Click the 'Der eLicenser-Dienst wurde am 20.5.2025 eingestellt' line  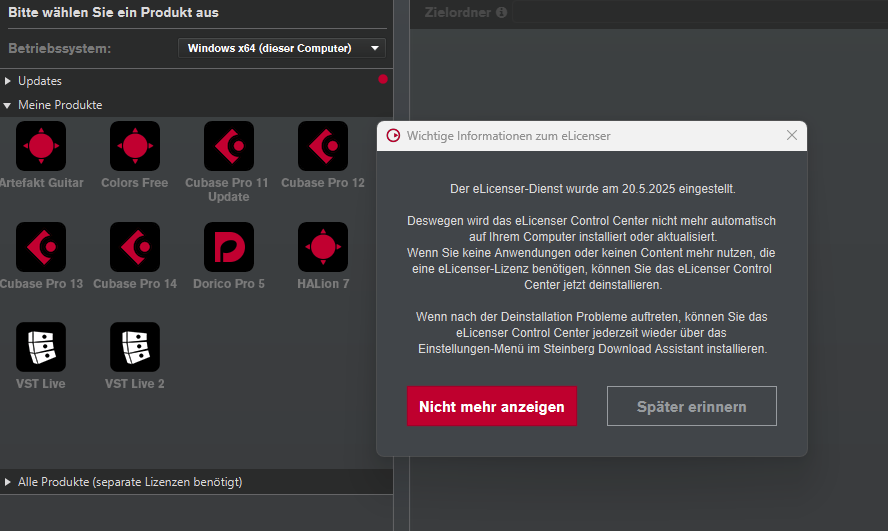point(592,189)
